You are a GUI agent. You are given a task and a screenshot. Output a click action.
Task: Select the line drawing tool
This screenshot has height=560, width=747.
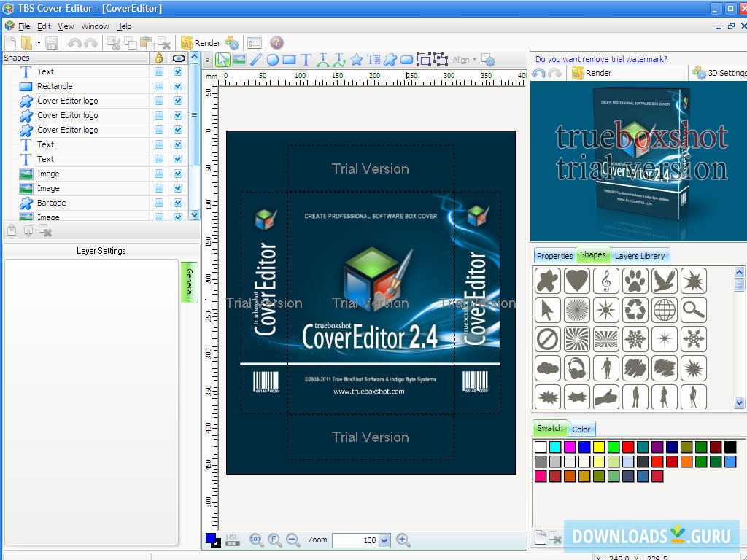[x=256, y=60]
